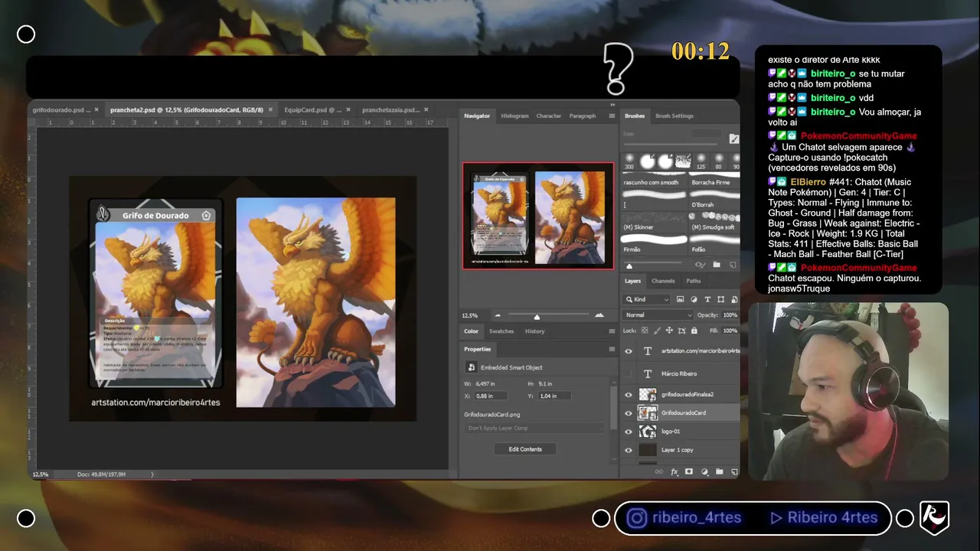Image resolution: width=980 pixels, height=551 pixels.
Task: Open the layer Opacity value dropdown
Action: point(730,315)
